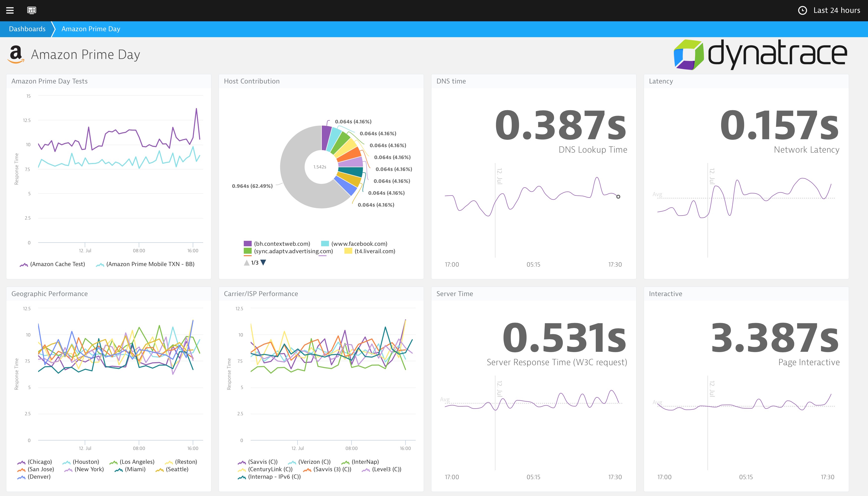Toggle Verizon (C) series in legend

[309, 462]
